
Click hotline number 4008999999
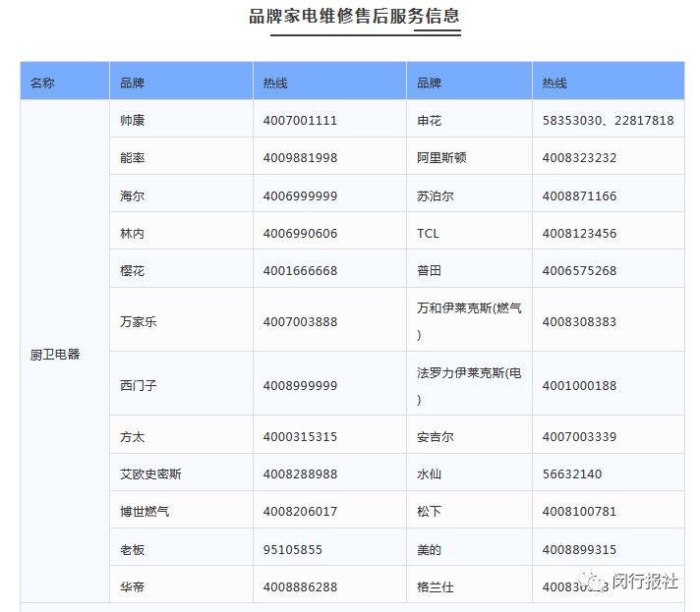click(x=300, y=385)
